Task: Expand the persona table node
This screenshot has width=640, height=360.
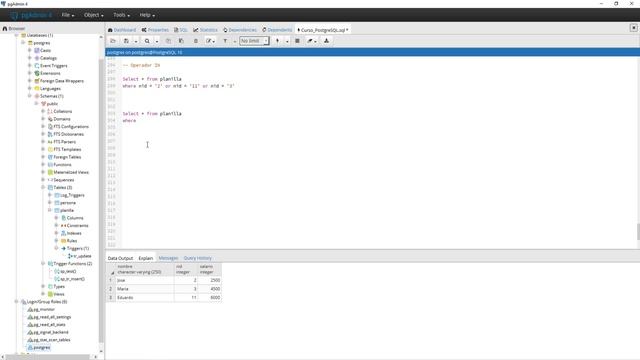Action: click(50, 202)
